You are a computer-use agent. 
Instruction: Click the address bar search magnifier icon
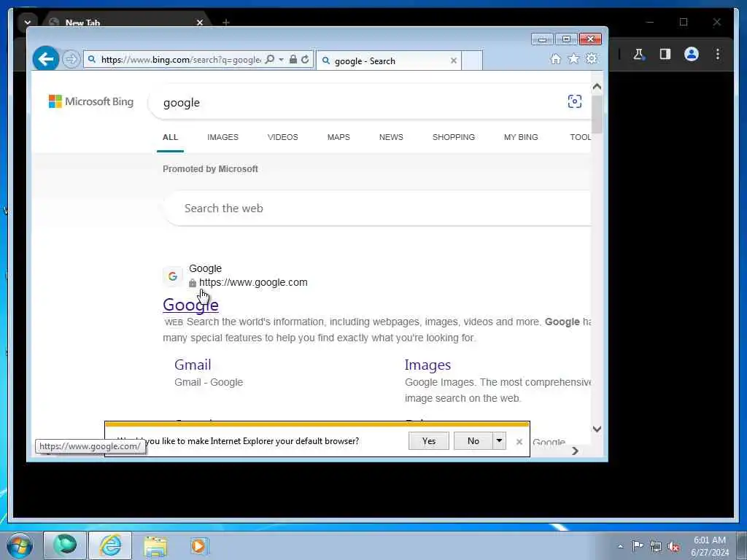coord(270,60)
